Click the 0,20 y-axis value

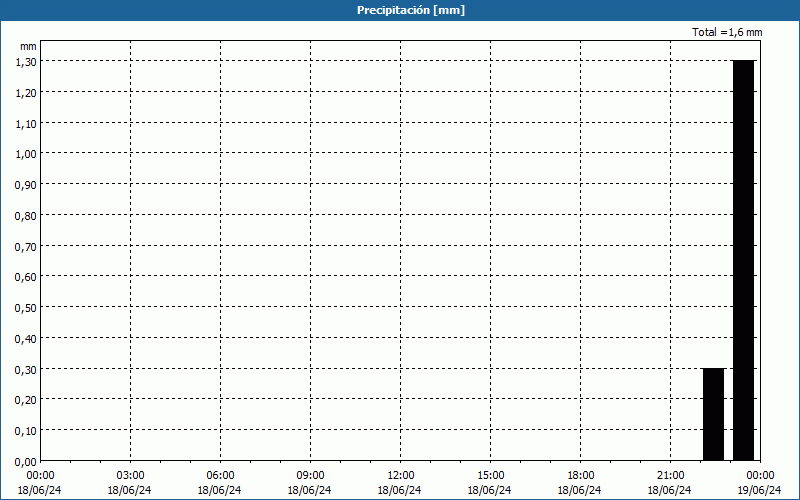coord(26,400)
